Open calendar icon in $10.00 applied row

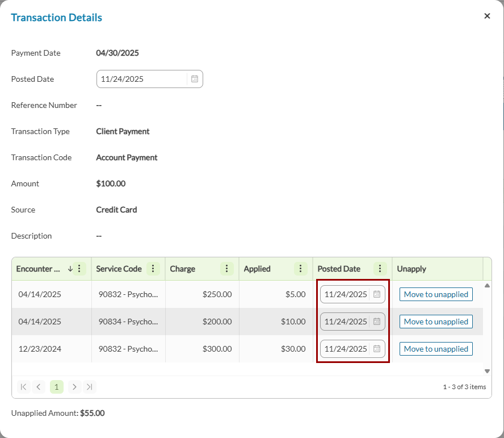376,322
